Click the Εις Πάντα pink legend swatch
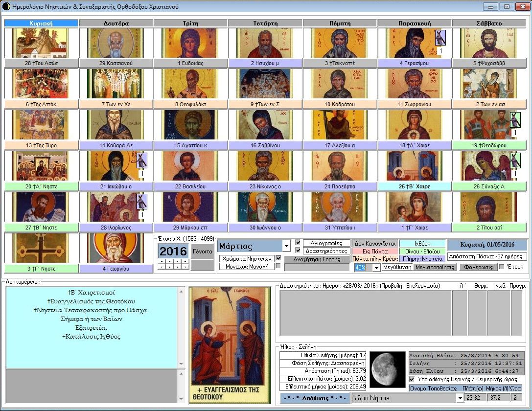 (375, 251)
